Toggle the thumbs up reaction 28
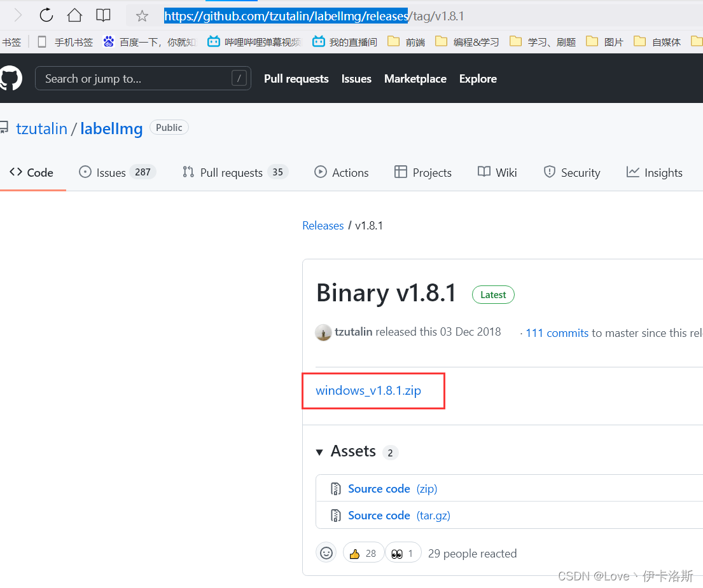Screen dimensions: 703x588 point(363,554)
